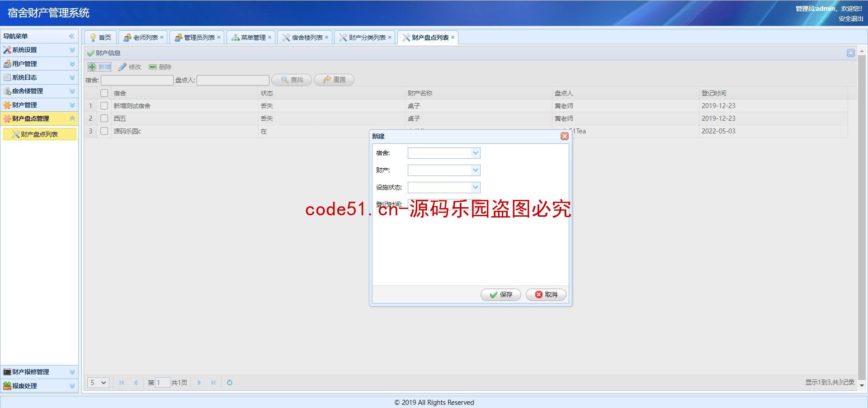Screen dimensions: 868x408
Task: Click the page number input field
Action: point(163,383)
